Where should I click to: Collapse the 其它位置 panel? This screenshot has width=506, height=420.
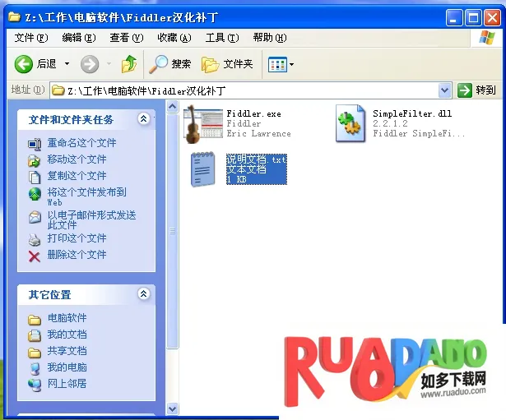144,294
